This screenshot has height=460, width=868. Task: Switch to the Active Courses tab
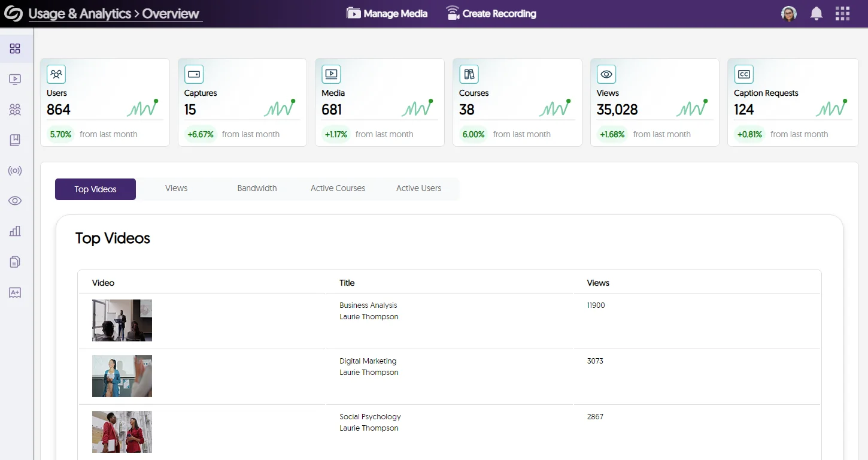coord(338,188)
